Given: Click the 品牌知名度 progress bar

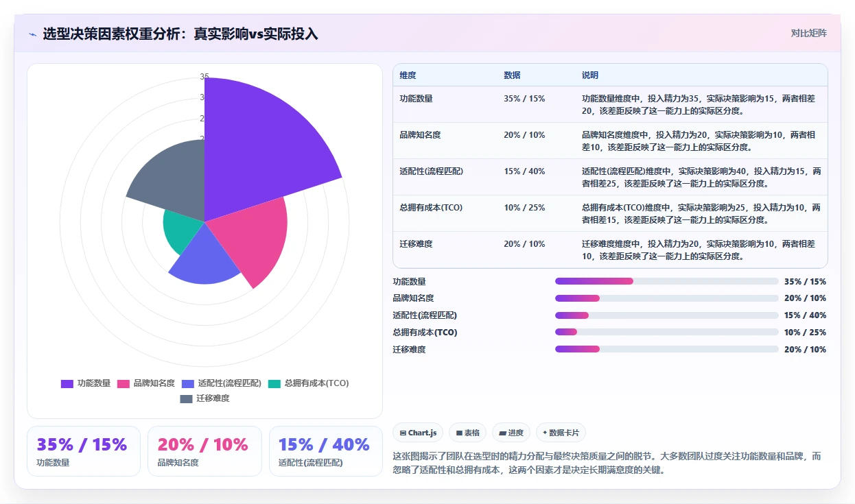Looking at the screenshot, I should point(667,298).
